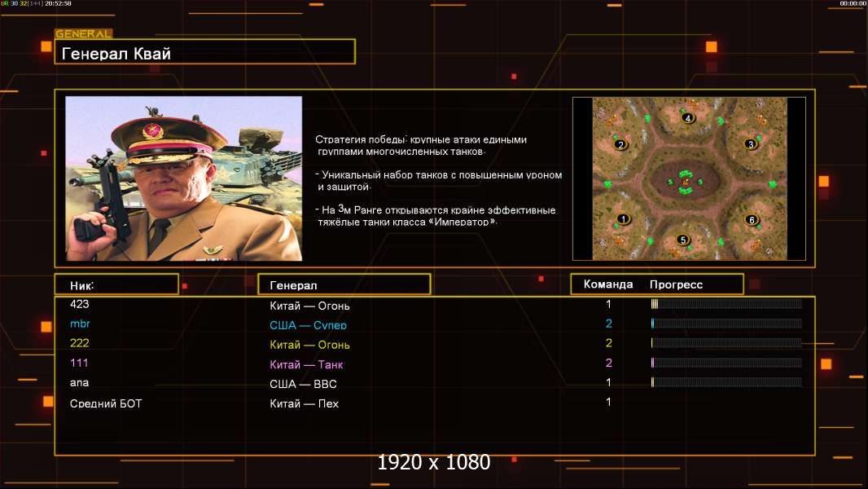Click the progress bar for player 423

click(726, 303)
